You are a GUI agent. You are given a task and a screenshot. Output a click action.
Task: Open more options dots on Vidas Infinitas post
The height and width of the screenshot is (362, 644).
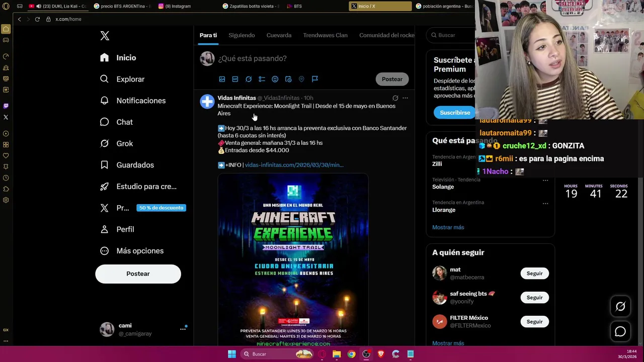tap(405, 98)
